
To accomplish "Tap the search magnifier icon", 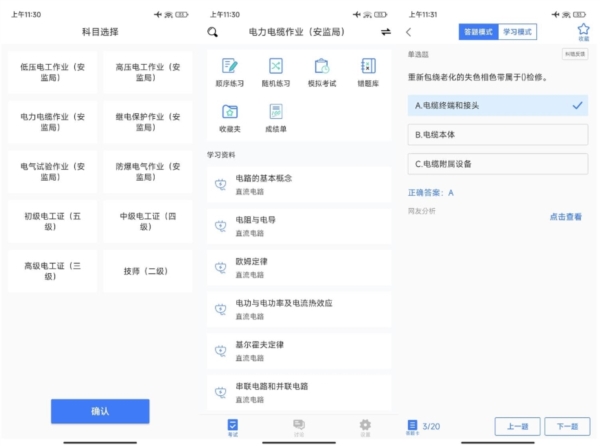I will [x=212, y=32].
